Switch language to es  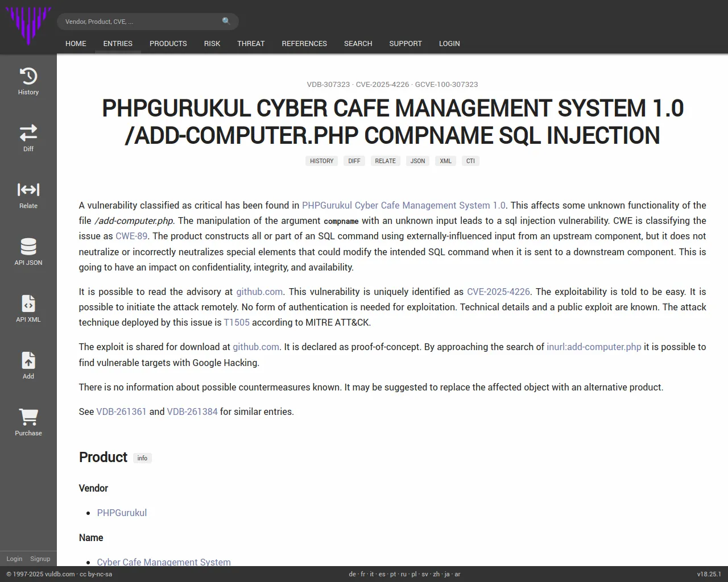[382, 574]
